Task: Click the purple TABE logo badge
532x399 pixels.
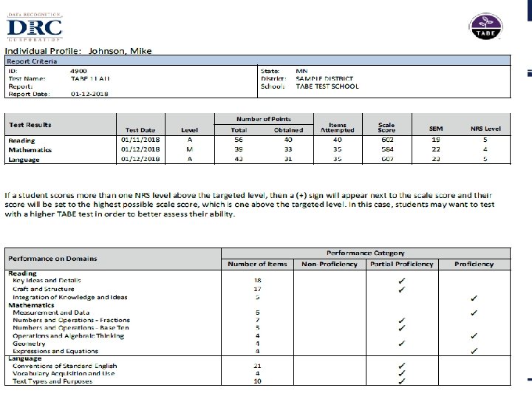Action: [x=485, y=27]
